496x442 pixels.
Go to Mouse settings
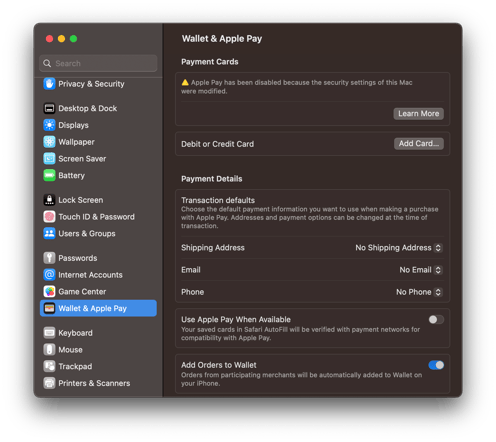click(98, 350)
